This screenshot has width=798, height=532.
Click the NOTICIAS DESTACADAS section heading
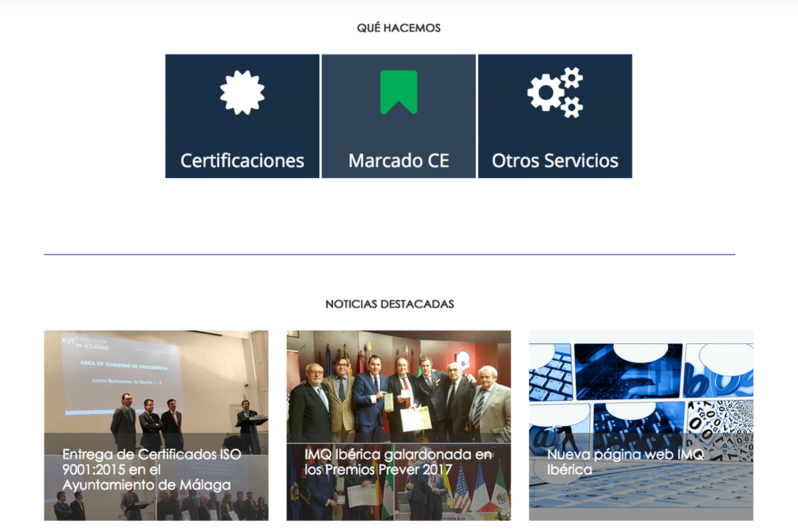point(390,304)
